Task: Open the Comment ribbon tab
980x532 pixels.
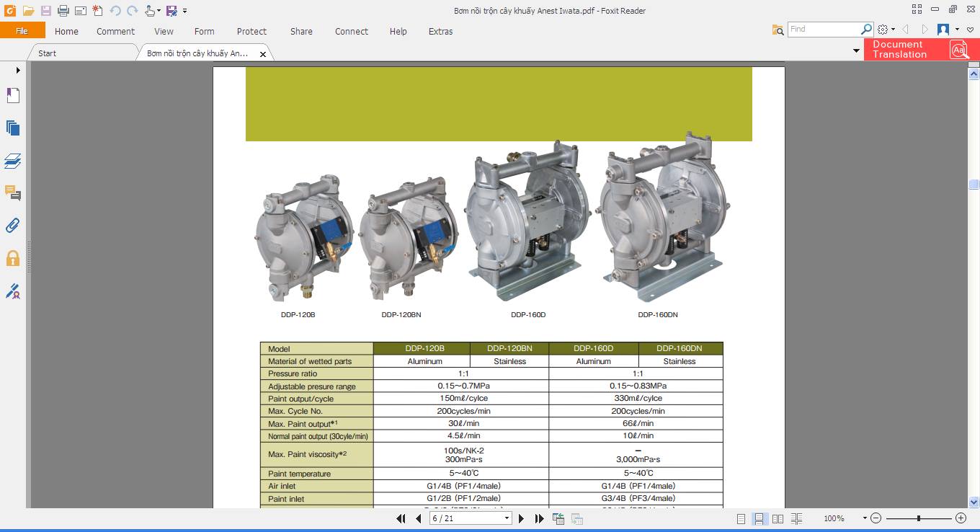Action: point(115,31)
